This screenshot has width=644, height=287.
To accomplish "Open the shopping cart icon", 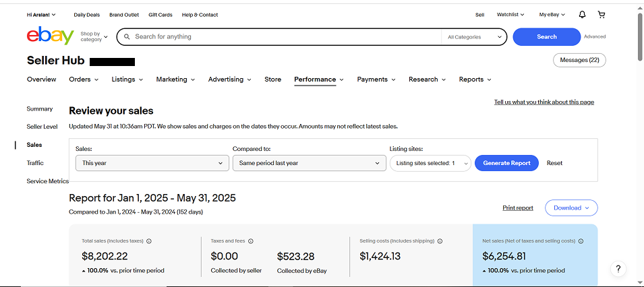I will (x=602, y=15).
